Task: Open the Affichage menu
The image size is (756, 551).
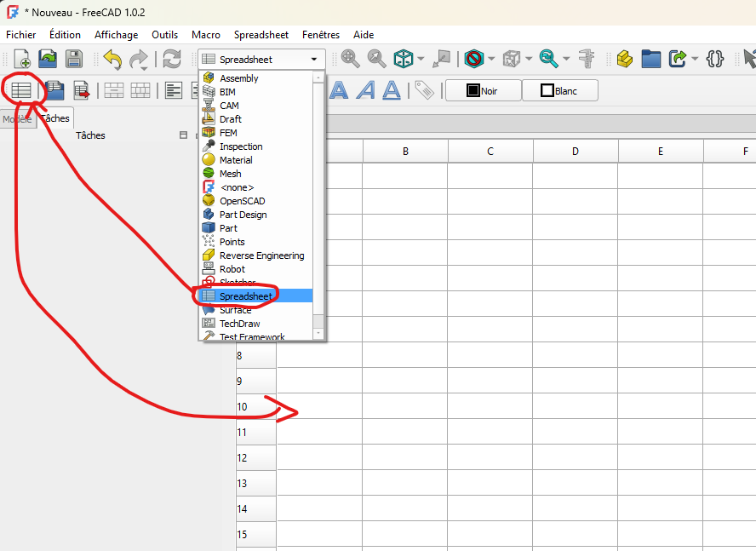Action: 116,35
